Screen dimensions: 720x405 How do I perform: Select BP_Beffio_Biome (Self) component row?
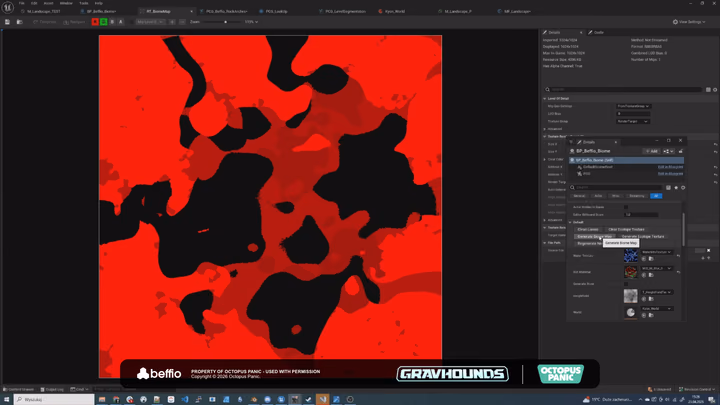[x=626, y=160]
